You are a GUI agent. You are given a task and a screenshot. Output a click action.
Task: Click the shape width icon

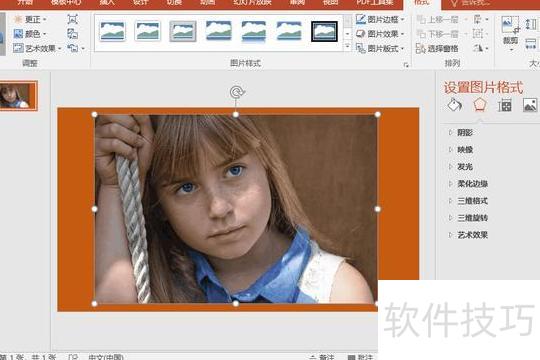coord(531,44)
